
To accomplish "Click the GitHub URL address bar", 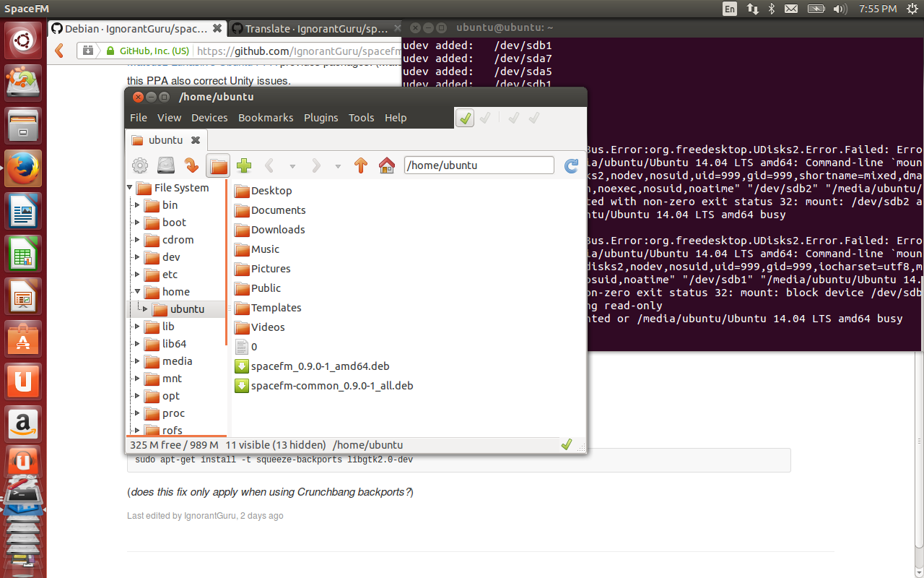I will click(x=298, y=51).
